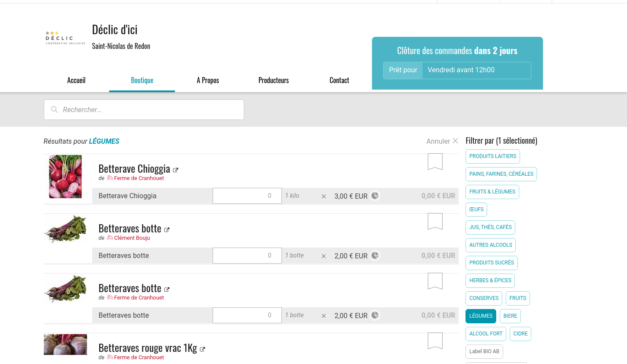Open the Producteurs tab
The image size is (627, 364).
(274, 81)
